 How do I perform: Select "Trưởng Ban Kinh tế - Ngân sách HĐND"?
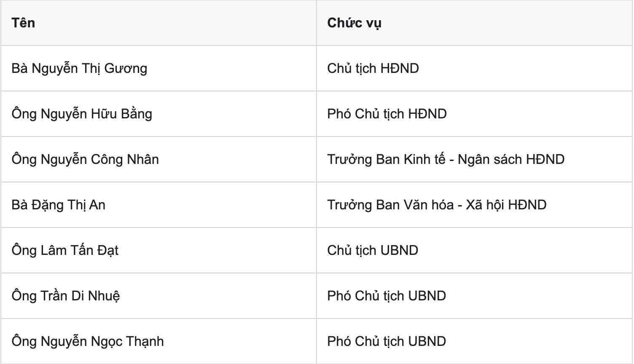(x=446, y=160)
